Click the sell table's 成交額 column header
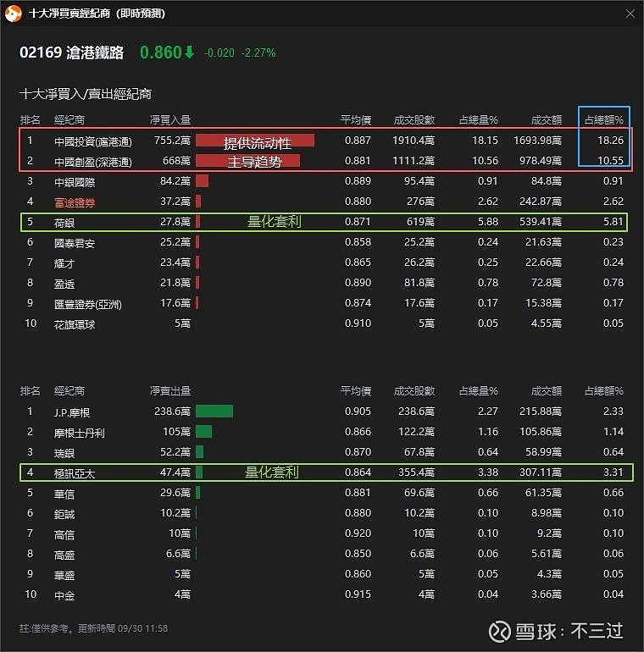Viewport: 644px width, 652px height. tap(547, 391)
